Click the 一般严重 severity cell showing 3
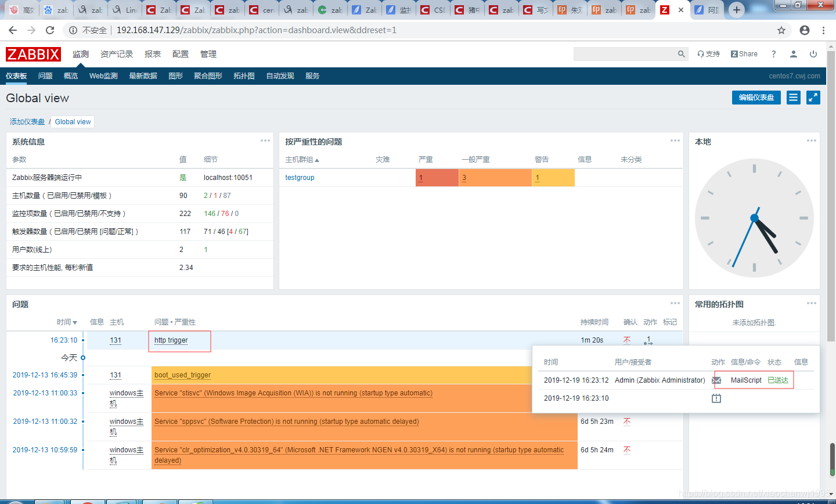This screenshot has height=504, width=836. coord(495,178)
